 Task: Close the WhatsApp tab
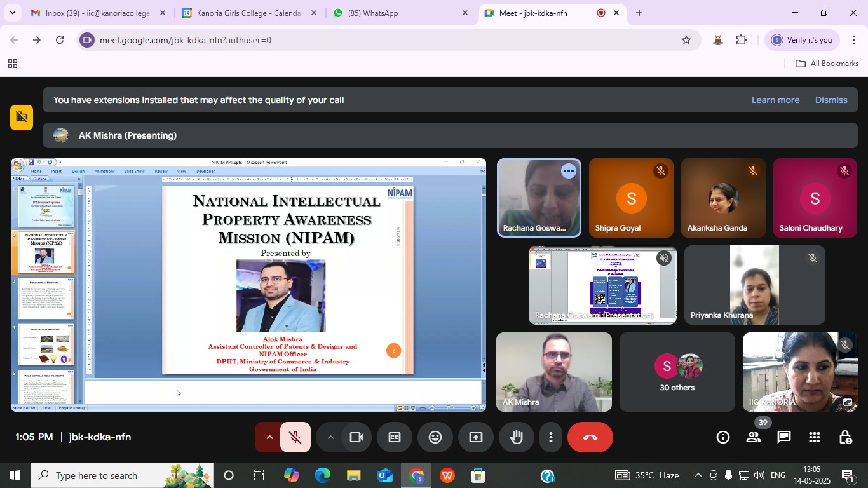point(465,13)
